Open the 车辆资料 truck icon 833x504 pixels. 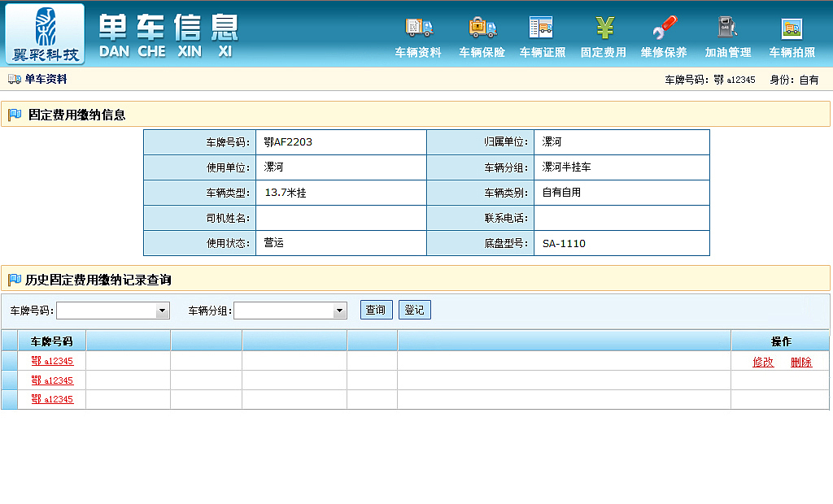coord(419,27)
